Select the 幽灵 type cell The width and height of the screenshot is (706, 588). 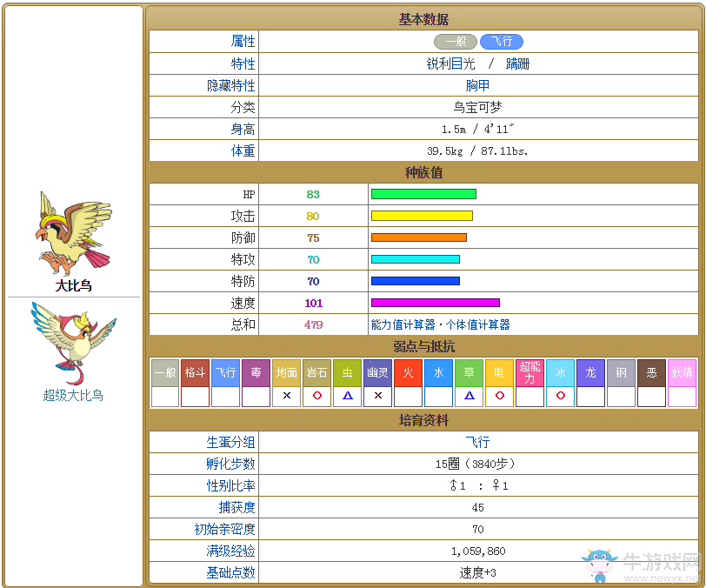[377, 372]
